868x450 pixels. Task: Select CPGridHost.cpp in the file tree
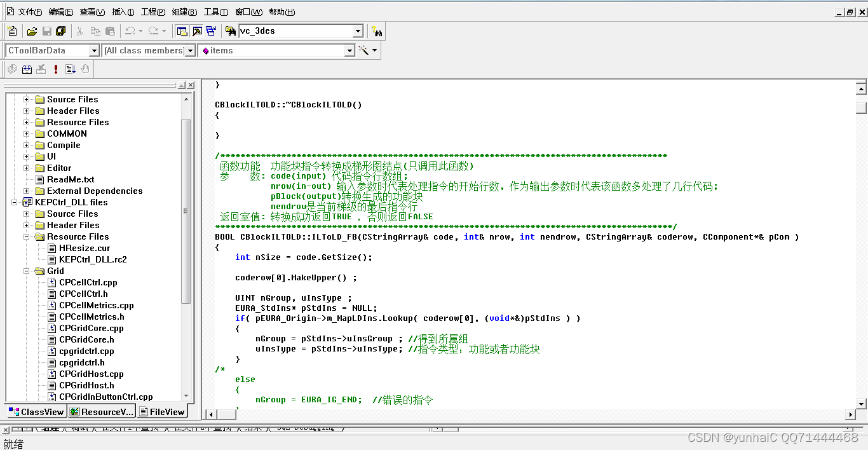pyautogui.click(x=92, y=374)
